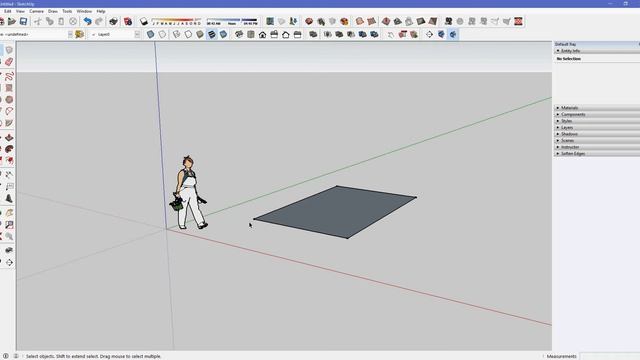640x360 pixels.
Task: Select the Polygon tool in left toolbar
Action: [x=9, y=99]
